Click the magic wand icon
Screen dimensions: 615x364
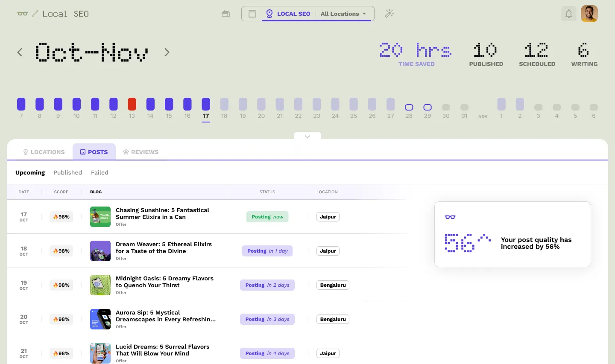[389, 14]
